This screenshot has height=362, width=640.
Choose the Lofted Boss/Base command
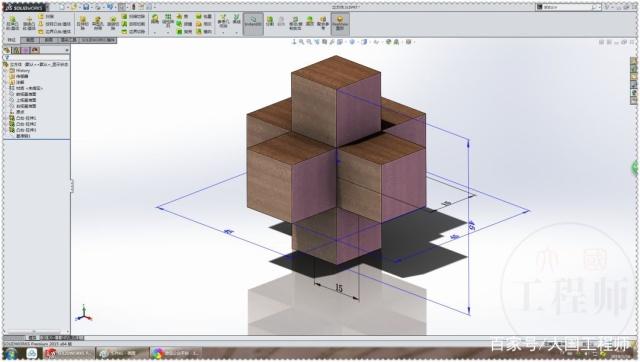pyautogui.click(x=54, y=24)
